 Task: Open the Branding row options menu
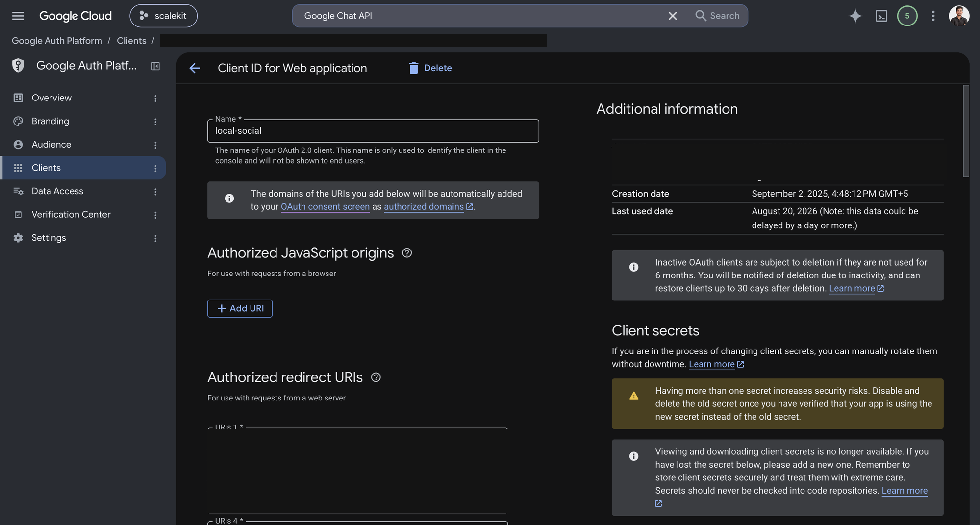pyautogui.click(x=155, y=122)
